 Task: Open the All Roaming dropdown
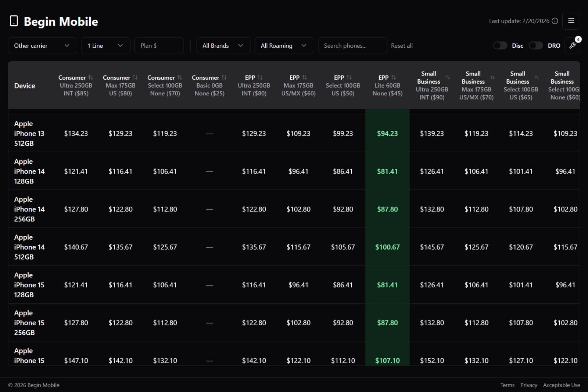pos(284,46)
